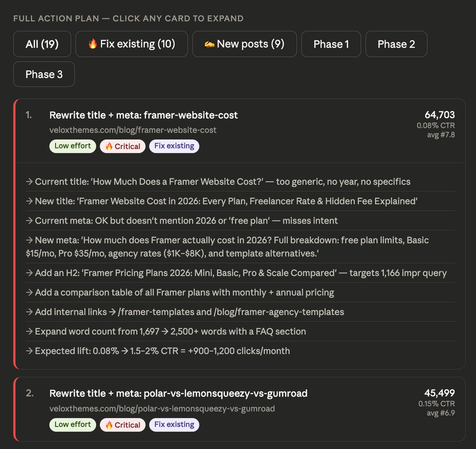Viewport: 476px width, 449px height.
Task: Open veloxthemes.com/blog/polar-vs-lemonsqueezy-vs-gumroad URL
Action: coord(162,409)
